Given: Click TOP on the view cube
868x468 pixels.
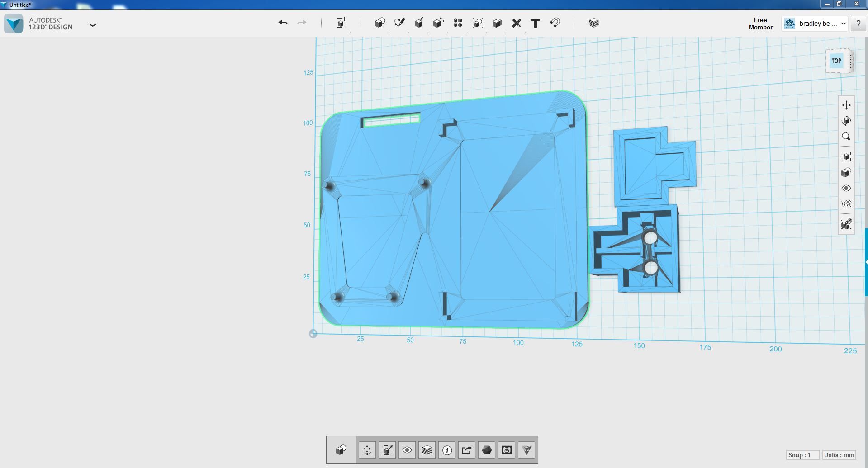Looking at the screenshot, I should pyautogui.click(x=836, y=61).
